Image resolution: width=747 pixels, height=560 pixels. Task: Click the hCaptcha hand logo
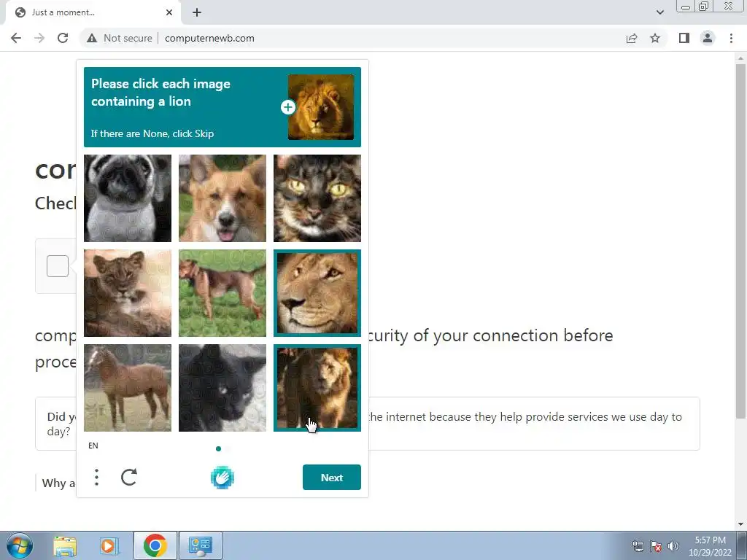click(x=222, y=477)
